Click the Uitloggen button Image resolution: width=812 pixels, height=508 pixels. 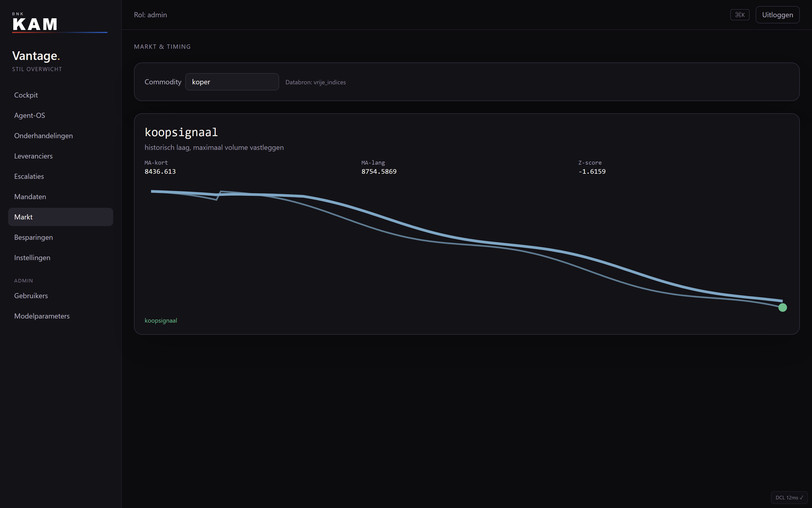(x=777, y=15)
